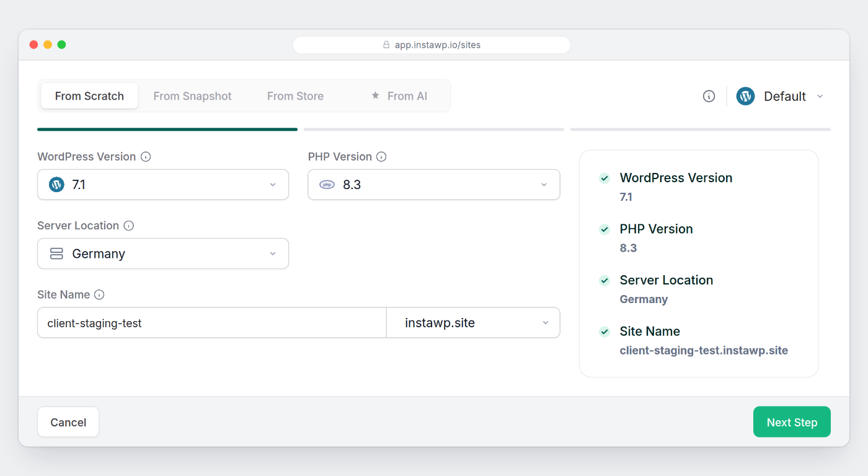This screenshot has width=868, height=476.
Task: Expand the Default configuration dropdown chevron
Action: click(x=820, y=96)
